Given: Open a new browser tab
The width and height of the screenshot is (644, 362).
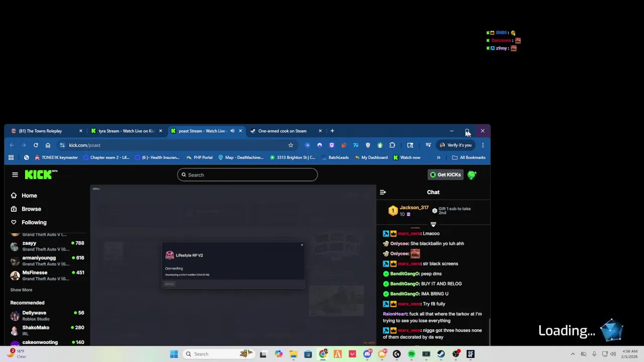Looking at the screenshot, I should pyautogui.click(x=332, y=131).
